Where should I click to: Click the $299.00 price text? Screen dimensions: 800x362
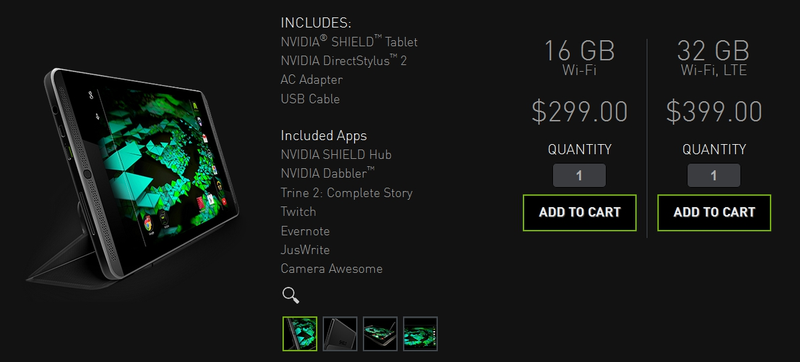click(x=580, y=112)
